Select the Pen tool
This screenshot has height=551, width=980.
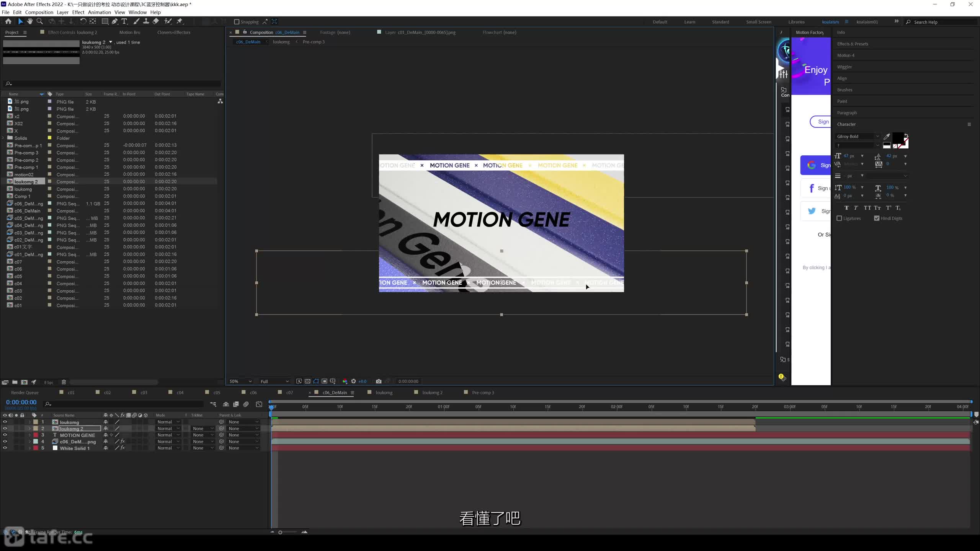[114, 21]
